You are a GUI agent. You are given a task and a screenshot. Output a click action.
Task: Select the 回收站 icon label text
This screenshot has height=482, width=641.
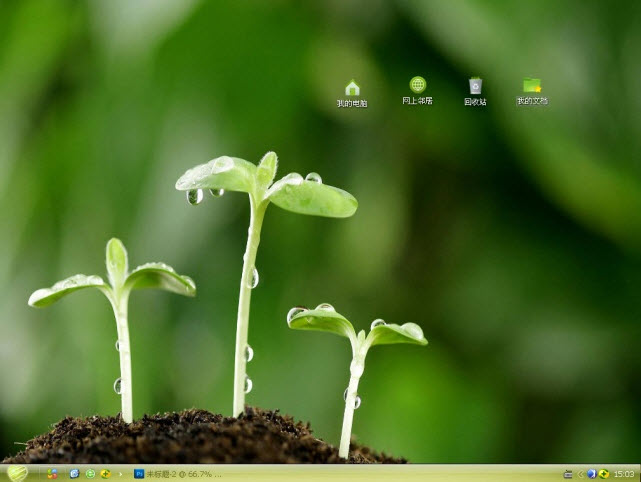tap(475, 102)
